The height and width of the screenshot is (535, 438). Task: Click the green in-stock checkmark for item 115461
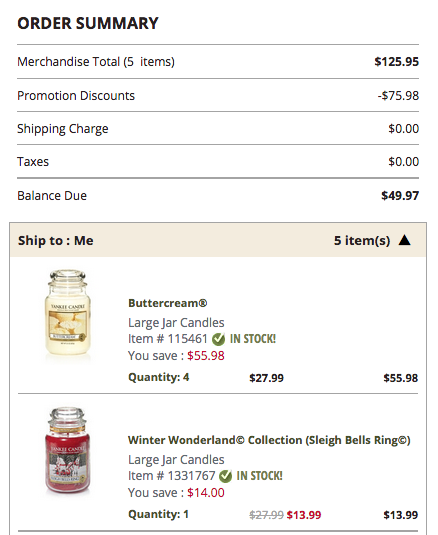tap(218, 339)
